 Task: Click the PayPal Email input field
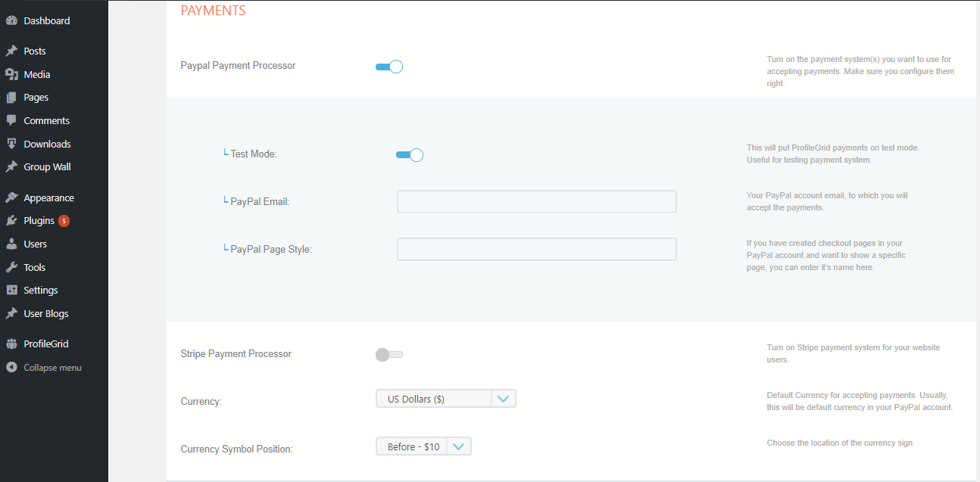[536, 202]
